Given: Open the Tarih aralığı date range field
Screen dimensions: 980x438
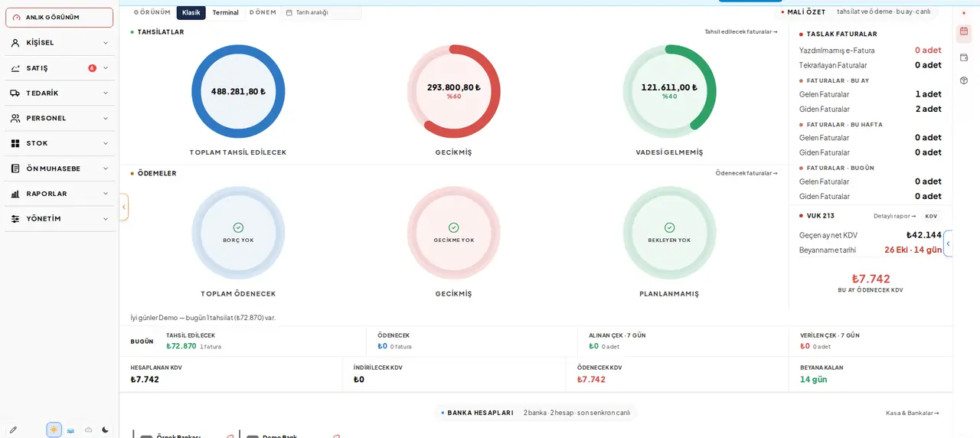Looking at the screenshot, I should click(x=321, y=12).
